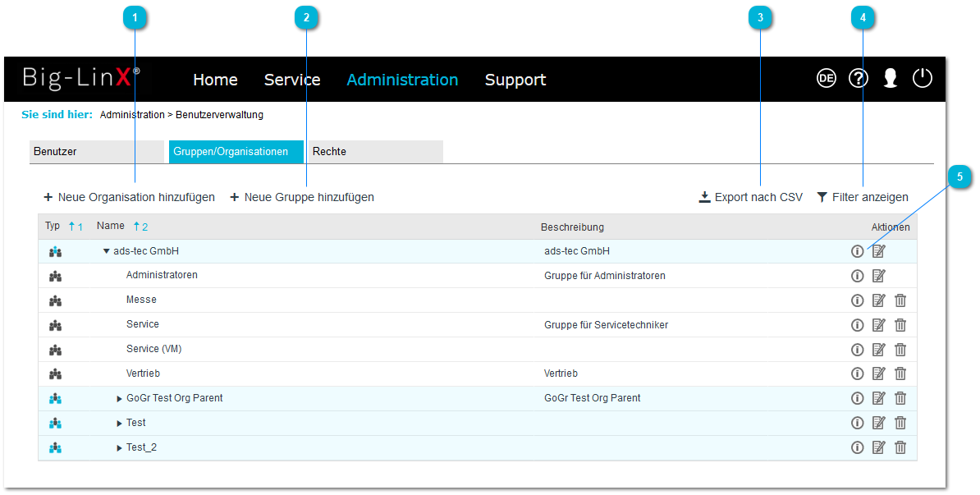The width and height of the screenshot is (980, 495).
Task: Show info for Administratoren group
Action: tap(858, 276)
